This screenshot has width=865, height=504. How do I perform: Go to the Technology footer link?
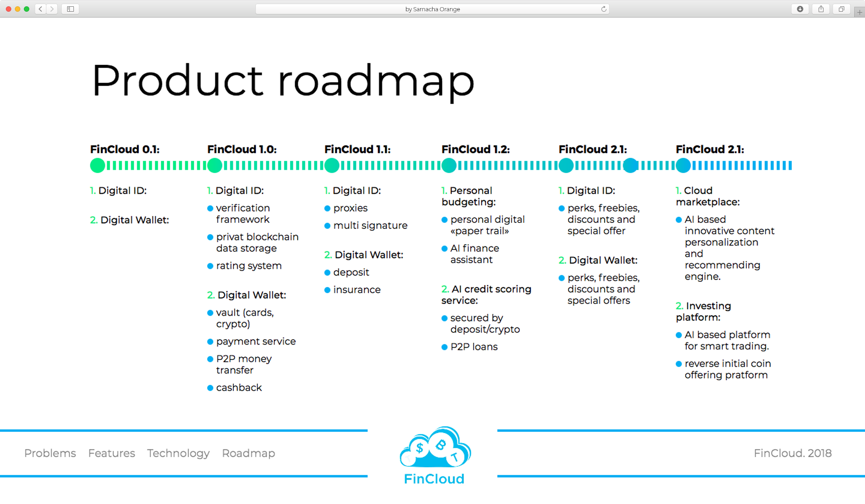[178, 454]
